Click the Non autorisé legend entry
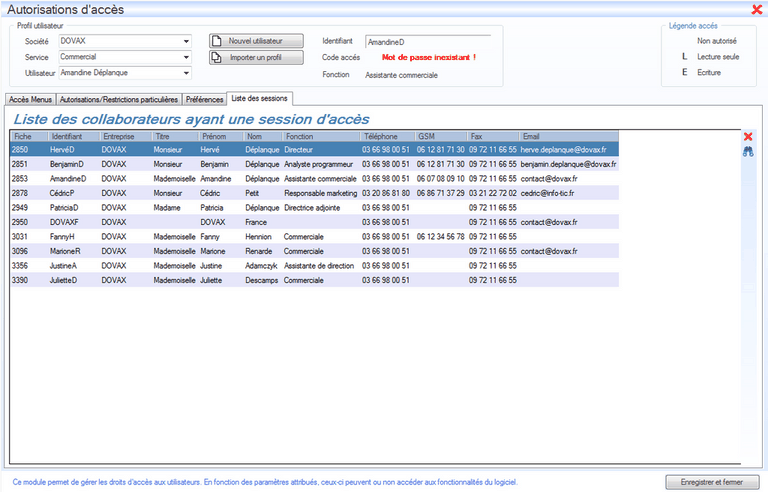768x492 pixels. pyautogui.click(x=717, y=41)
